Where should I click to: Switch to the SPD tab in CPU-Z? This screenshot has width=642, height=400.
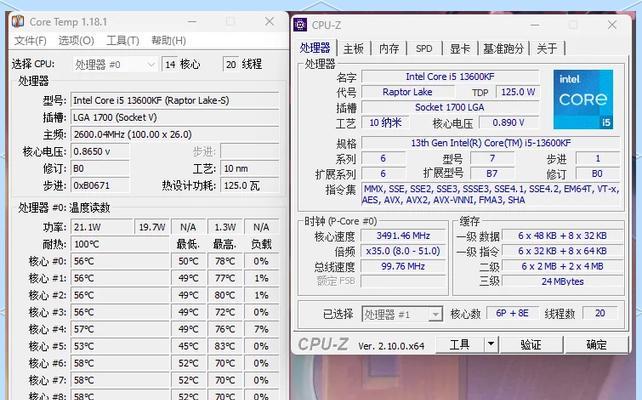tap(424, 49)
